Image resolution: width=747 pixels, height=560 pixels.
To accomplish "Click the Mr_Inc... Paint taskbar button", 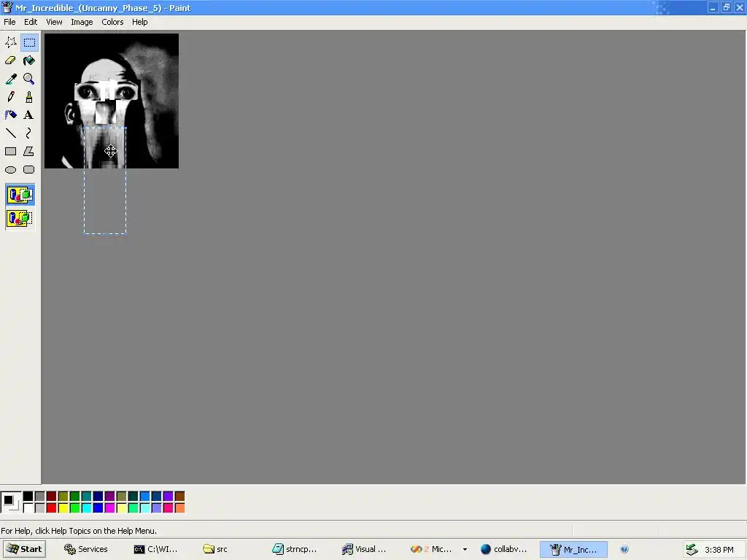I will coord(573,549).
